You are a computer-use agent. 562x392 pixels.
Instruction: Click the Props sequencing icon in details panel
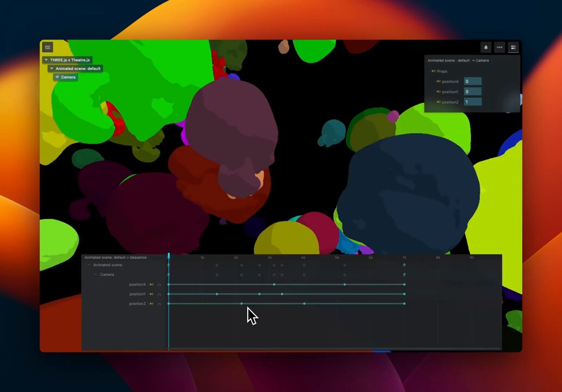coord(433,71)
